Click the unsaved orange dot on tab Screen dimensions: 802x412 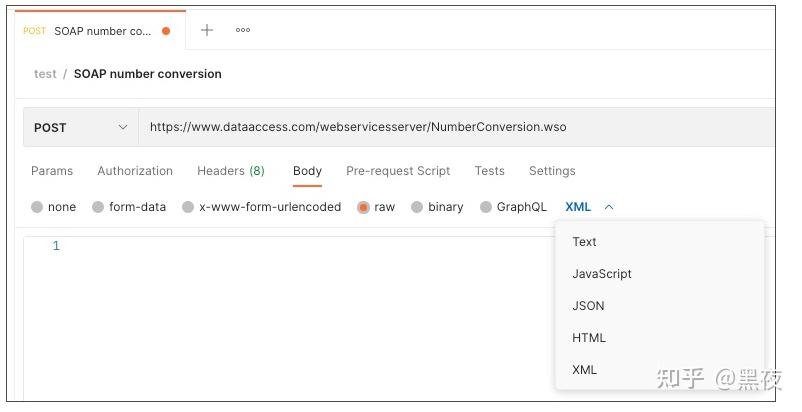[x=166, y=31]
